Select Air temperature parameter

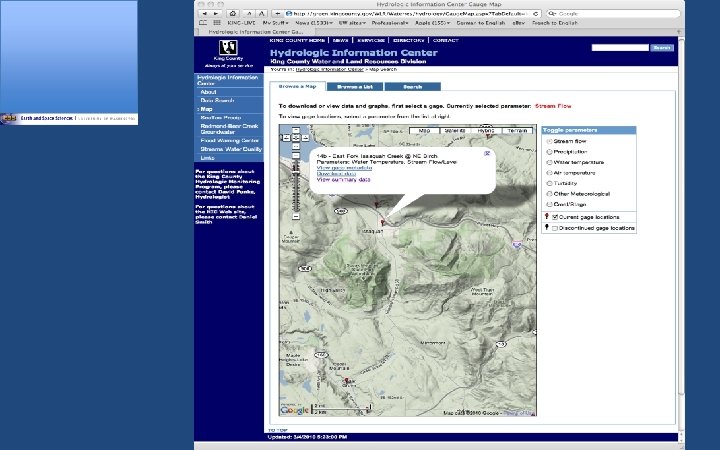coord(549,173)
